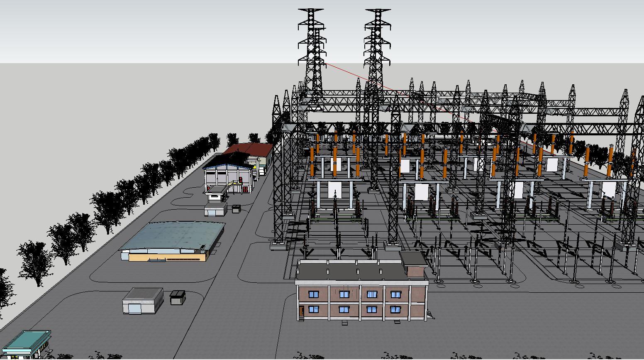Select the white panel under the leftmost gantry
Image resolution: width=644 pixels, height=360 pixels.
(334, 189)
